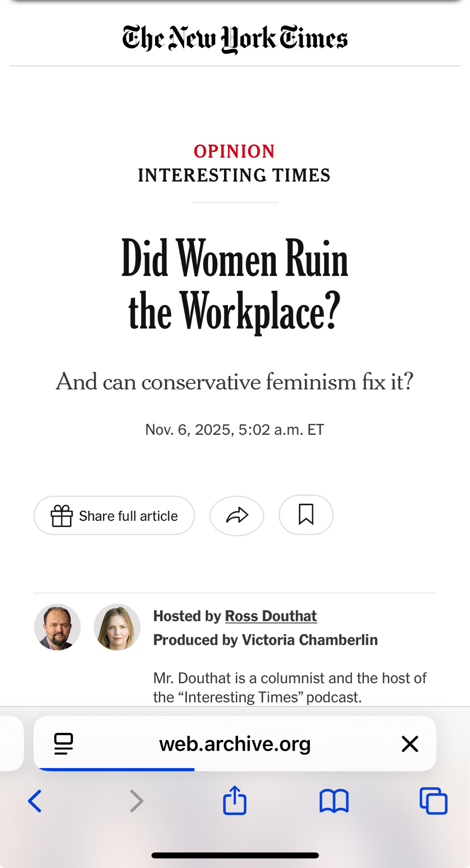Tap Victoria Chamberlin's profile photo
Image resolution: width=470 pixels, height=868 pixels.
tap(117, 627)
